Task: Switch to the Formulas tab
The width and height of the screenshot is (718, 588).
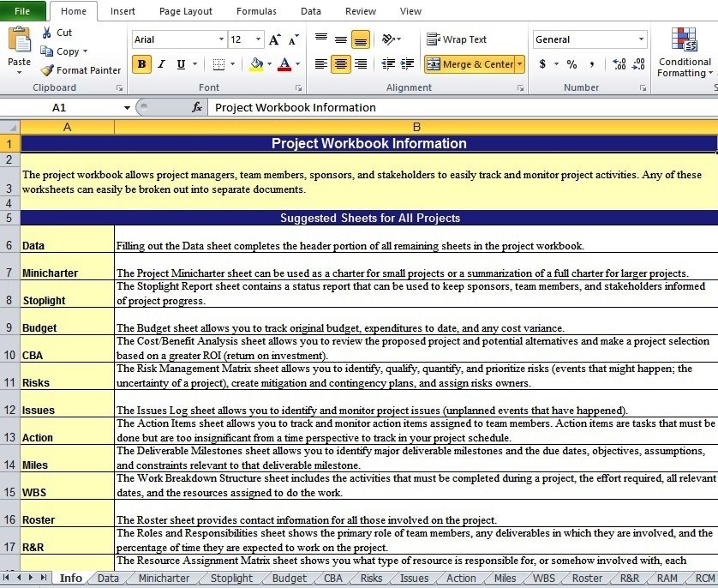Action: pos(256,11)
